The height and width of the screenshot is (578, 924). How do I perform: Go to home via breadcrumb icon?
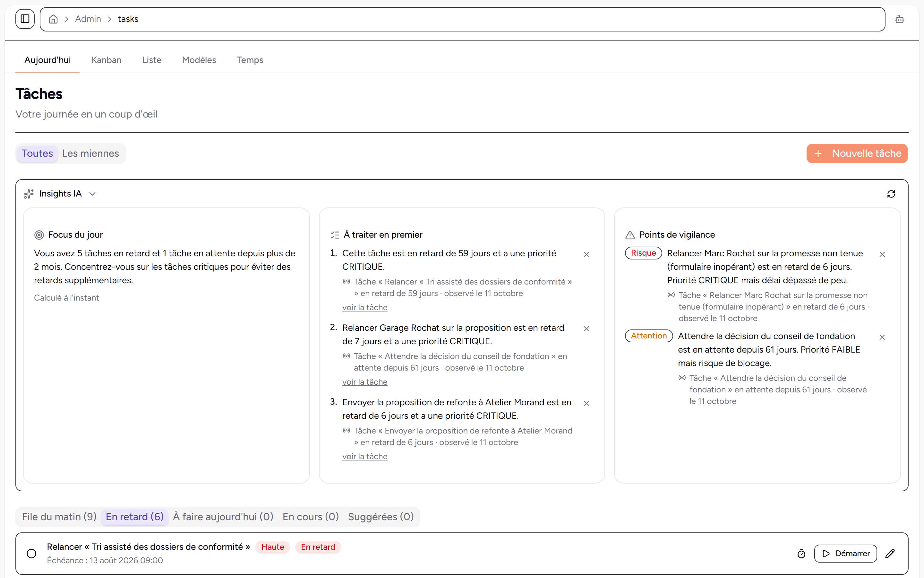(x=54, y=19)
